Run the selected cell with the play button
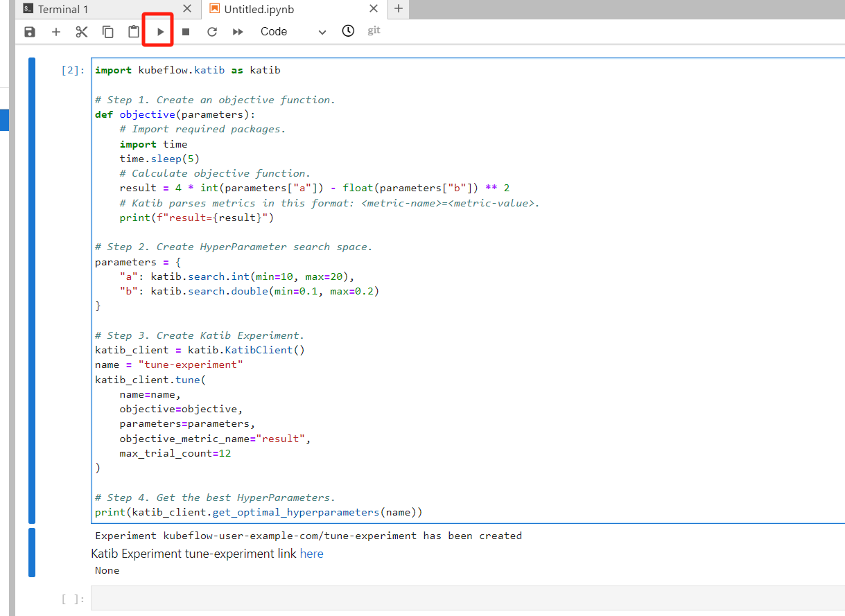Viewport: 845px width, 616px height. pos(160,32)
